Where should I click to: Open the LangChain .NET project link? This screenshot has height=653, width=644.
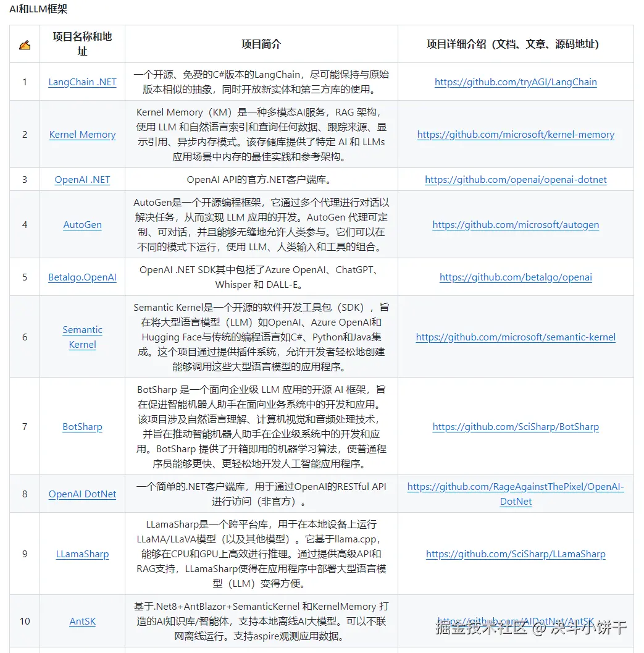tap(82, 82)
